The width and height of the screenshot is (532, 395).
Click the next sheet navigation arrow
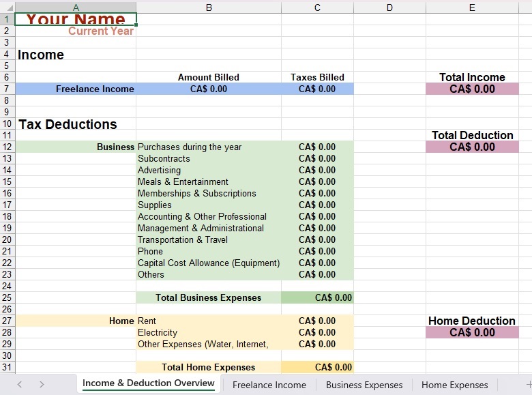[42, 385]
